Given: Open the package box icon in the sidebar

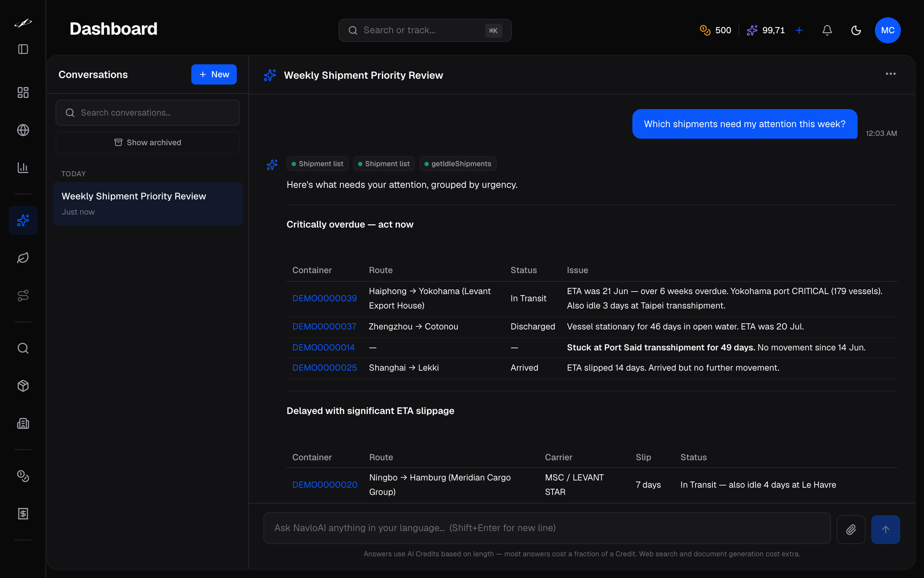Looking at the screenshot, I should (23, 386).
